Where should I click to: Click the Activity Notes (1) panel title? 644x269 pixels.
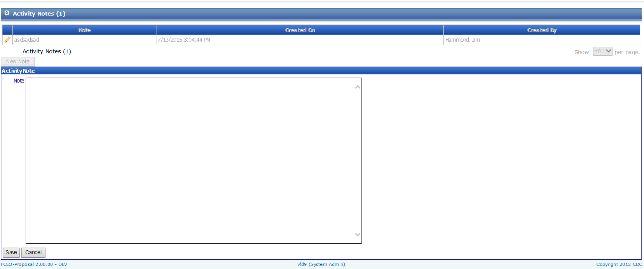tap(39, 14)
